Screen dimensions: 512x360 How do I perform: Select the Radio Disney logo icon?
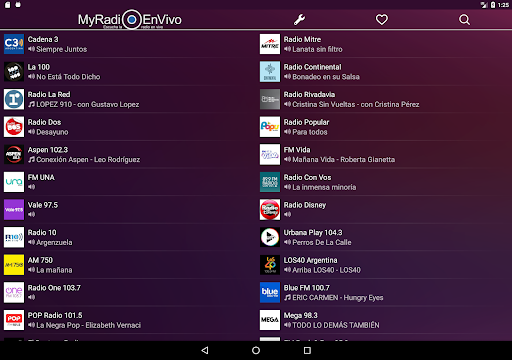point(270,210)
